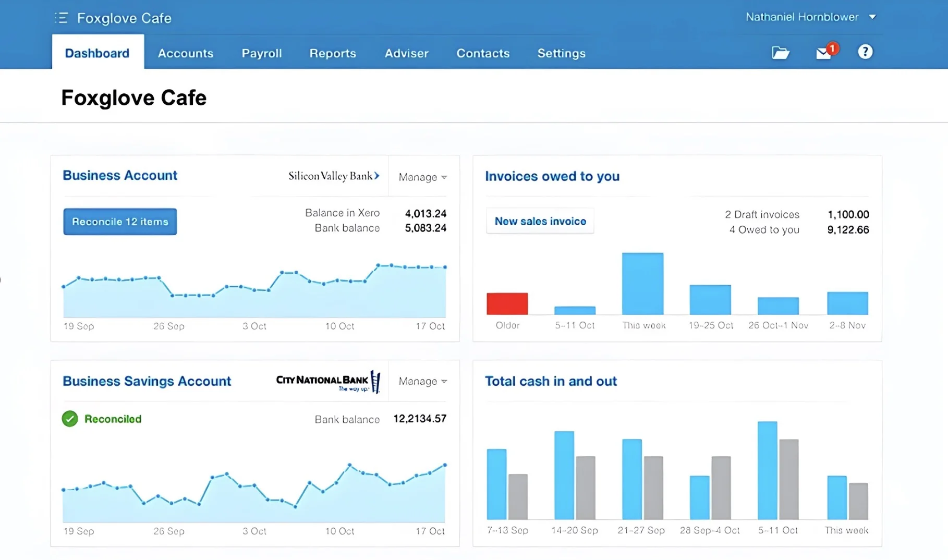Open the mail inbox with notification
Viewport: 948px width, 560px height.
[827, 51]
